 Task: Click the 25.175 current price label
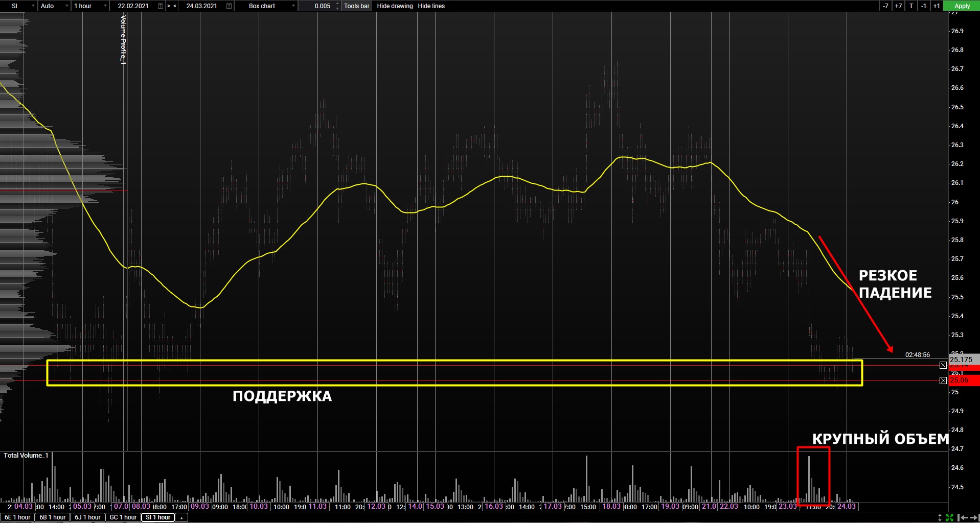pos(964,360)
